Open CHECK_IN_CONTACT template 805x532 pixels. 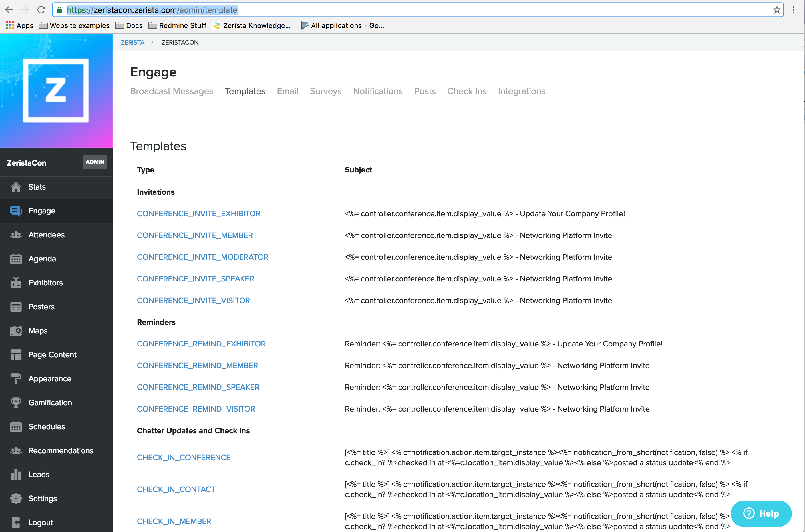pos(176,489)
